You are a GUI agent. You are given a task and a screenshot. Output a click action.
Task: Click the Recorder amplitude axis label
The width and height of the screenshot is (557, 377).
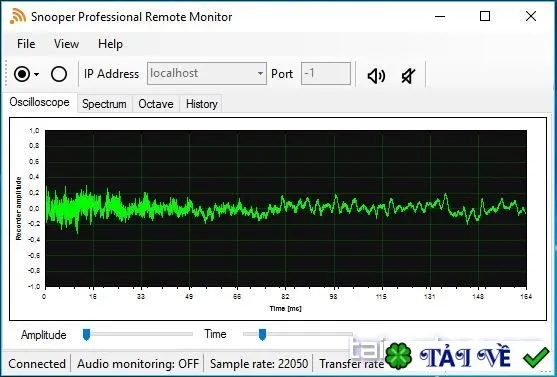[x=18, y=209]
